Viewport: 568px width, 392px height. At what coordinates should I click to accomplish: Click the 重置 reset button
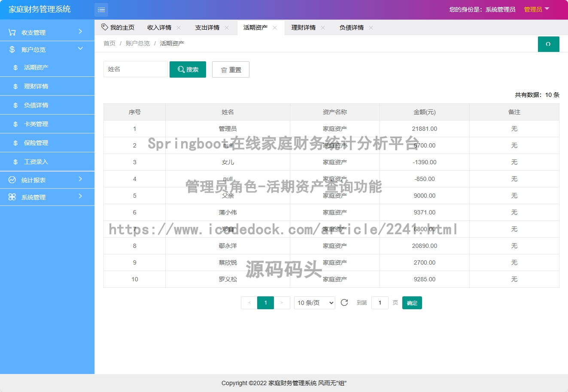231,69
